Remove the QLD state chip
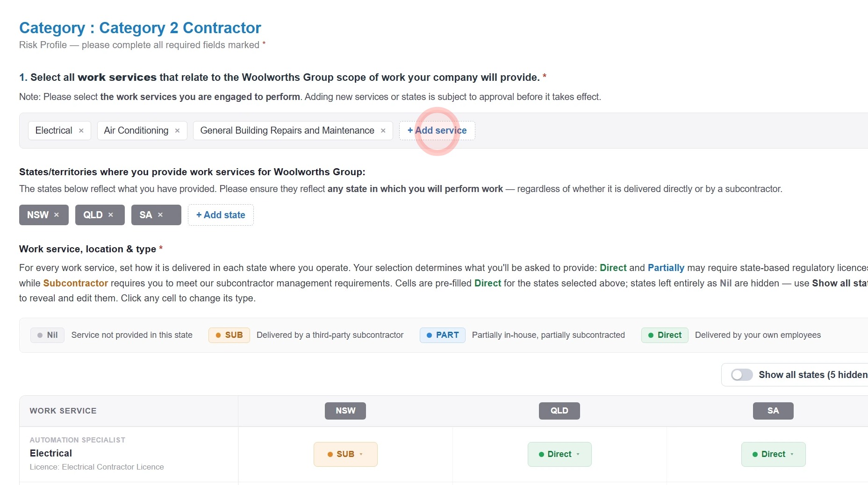The image size is (868, 485). (x=111, y=215)
